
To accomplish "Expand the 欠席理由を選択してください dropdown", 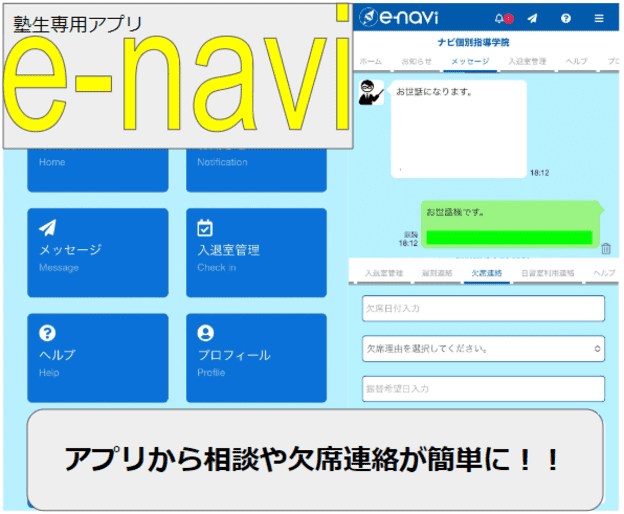I will click(483, 349).
